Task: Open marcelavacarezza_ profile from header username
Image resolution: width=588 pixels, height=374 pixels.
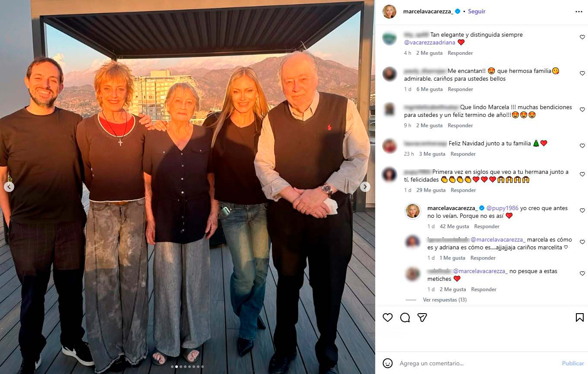Action: [428, 12]
